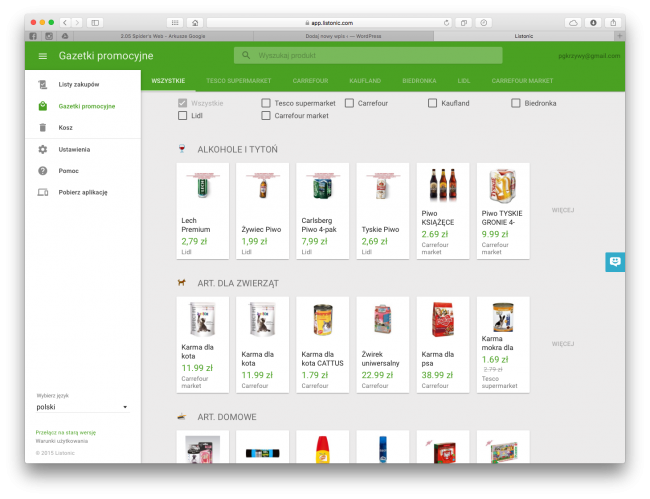Go to Safari home button
The width and height of the screenshot is (650, 499).
point(195,23)
